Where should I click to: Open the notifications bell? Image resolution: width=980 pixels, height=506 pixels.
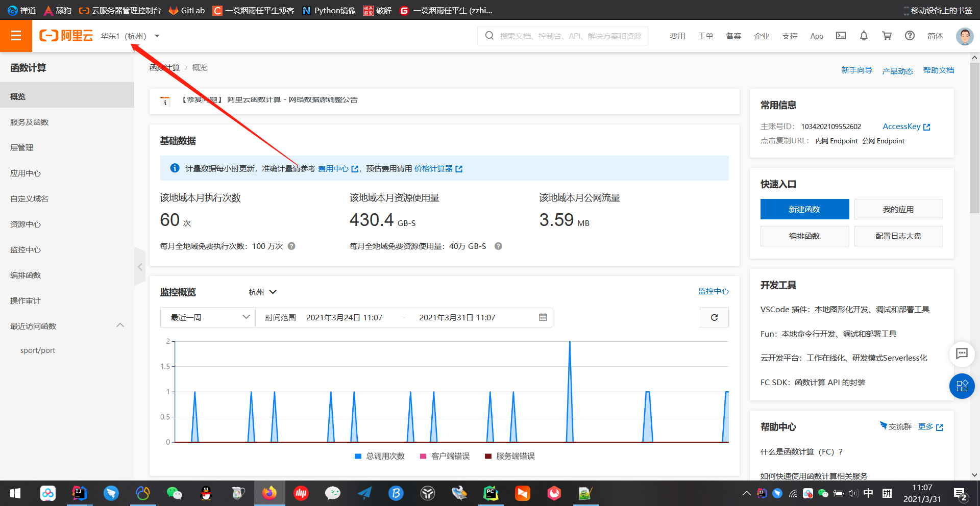(864, 36)
